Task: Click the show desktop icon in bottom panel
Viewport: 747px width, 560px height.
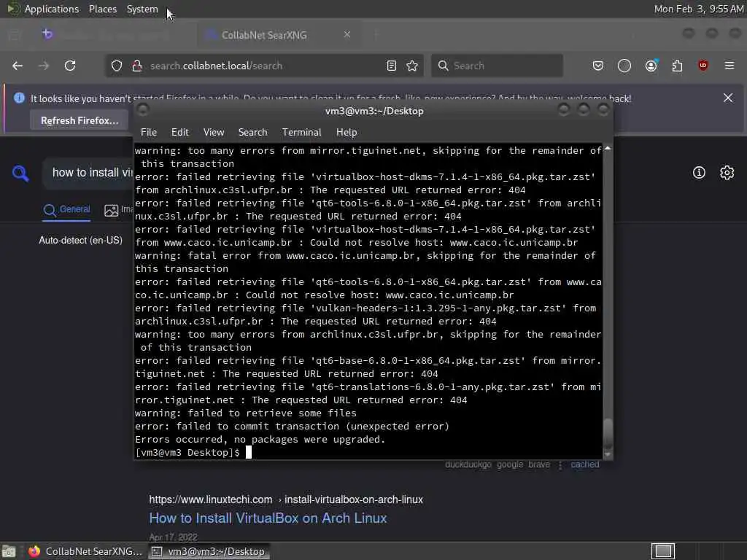Action: tap(9, 551)
